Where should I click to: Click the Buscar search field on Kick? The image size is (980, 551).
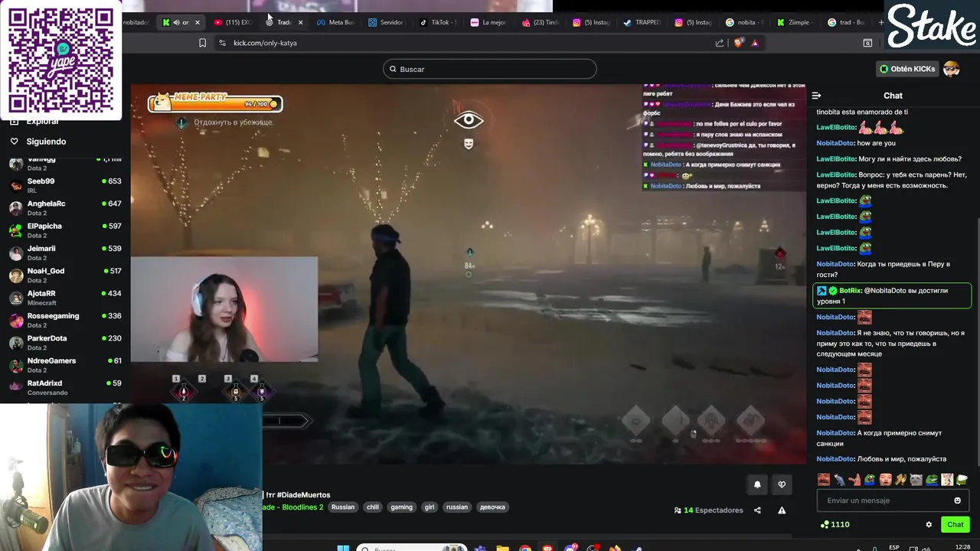[x=490, y=69]
